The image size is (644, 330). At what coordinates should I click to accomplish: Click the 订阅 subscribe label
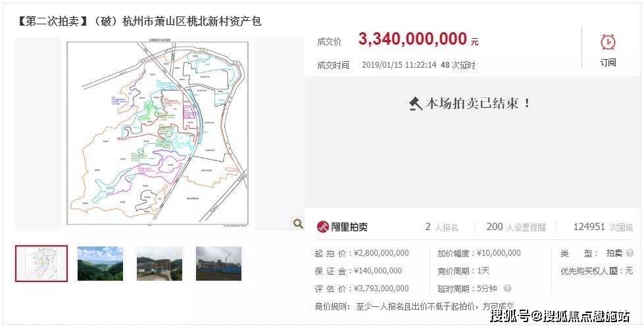pyautogui.click(x=608, y=63)
